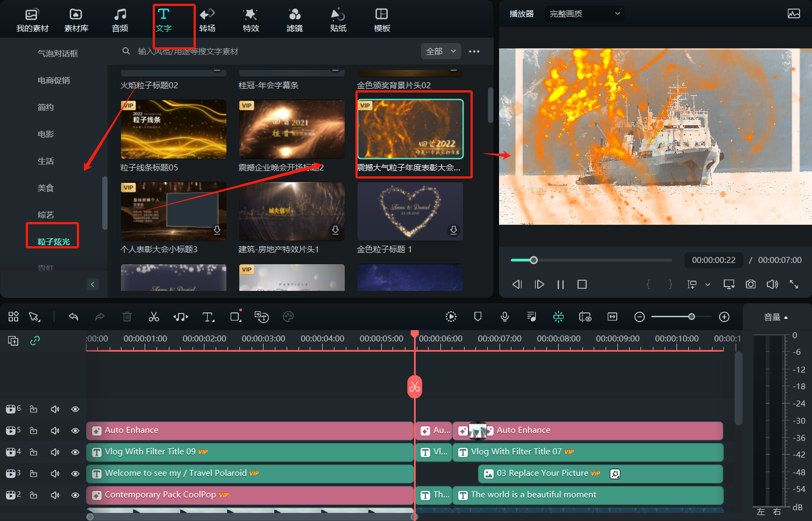
Task: Open the 滤镜 filters tab
Action: pyautogui.click(x=294, y=20)
